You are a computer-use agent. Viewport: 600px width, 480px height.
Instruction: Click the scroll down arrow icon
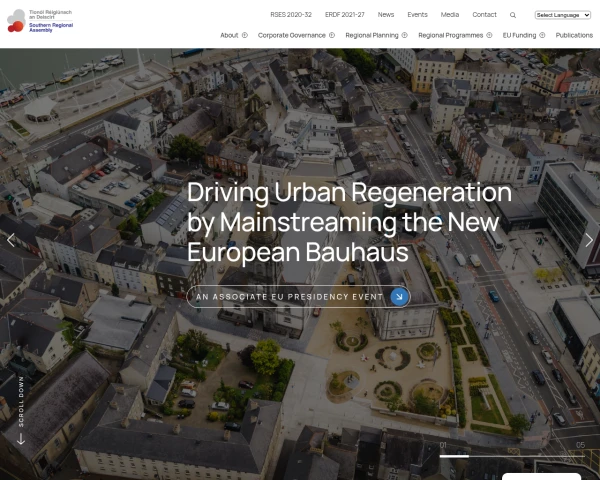21,439
